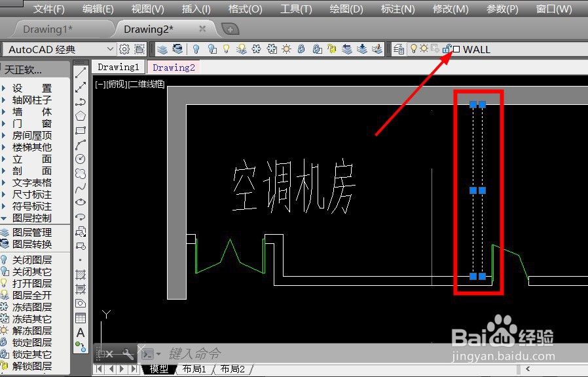The image size is (588, 377).
Task: Select the Hatch tool
Action: coord(81,275)
